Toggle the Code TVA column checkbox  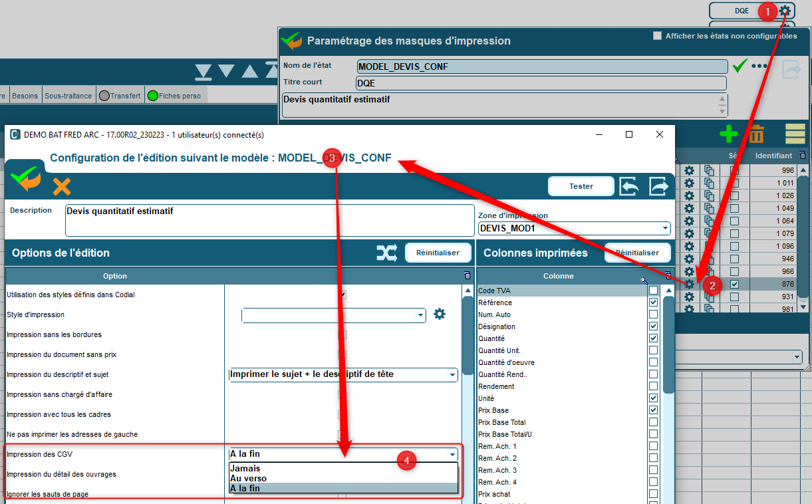point(653,291)
